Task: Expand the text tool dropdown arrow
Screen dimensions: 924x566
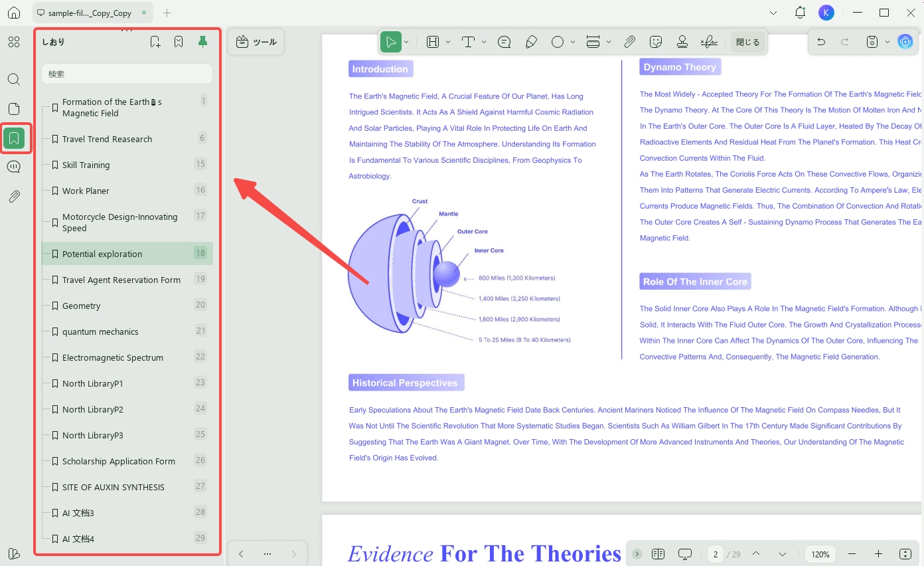Action: tap(484, 42)
